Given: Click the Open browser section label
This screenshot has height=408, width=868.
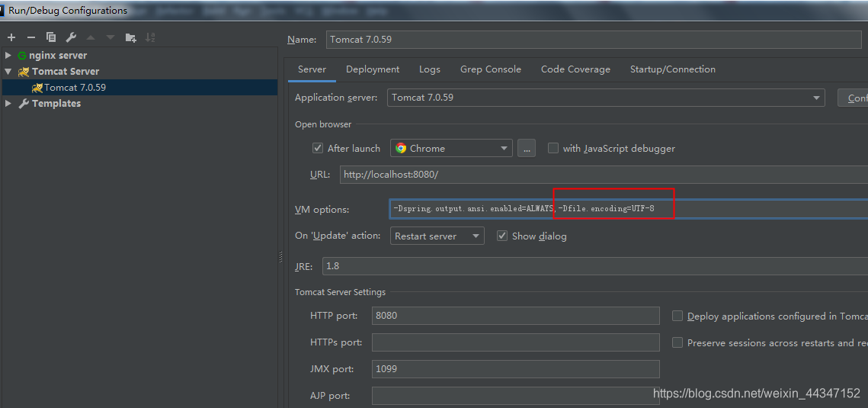Looking at the screenshot, I should point(322,124).
